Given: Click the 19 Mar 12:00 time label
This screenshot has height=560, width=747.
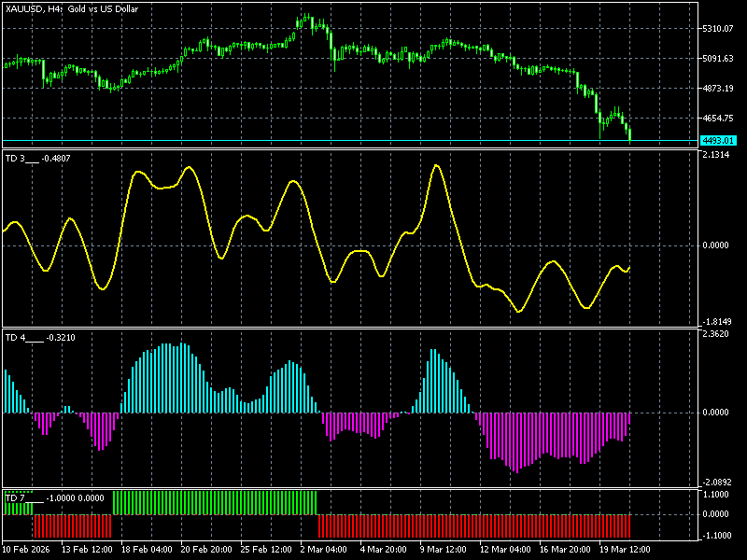Looking at the screenshot, I should pyautogui.click(x=625, y=549).
